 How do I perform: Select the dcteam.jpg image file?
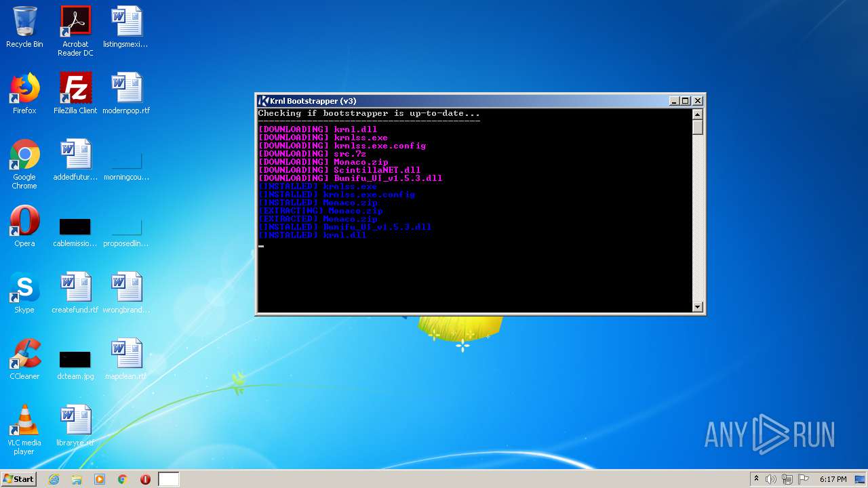tap(75, 365)
